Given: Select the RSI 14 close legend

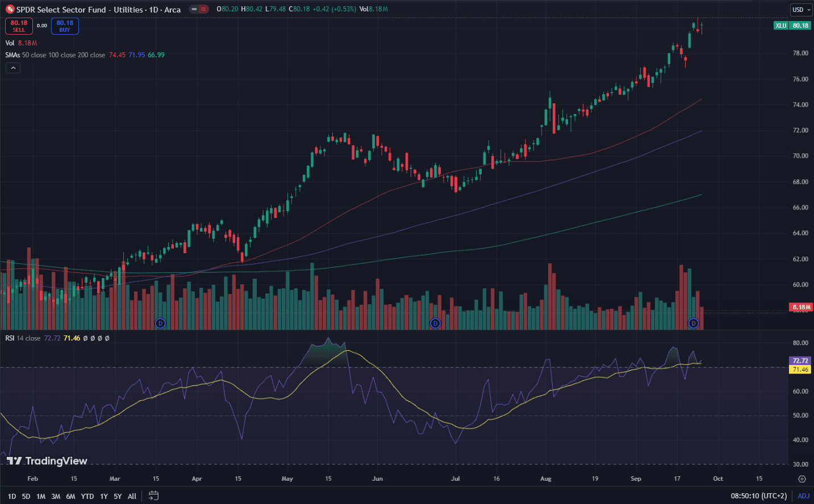Looking at the screenshot, I should coord(23,338).
